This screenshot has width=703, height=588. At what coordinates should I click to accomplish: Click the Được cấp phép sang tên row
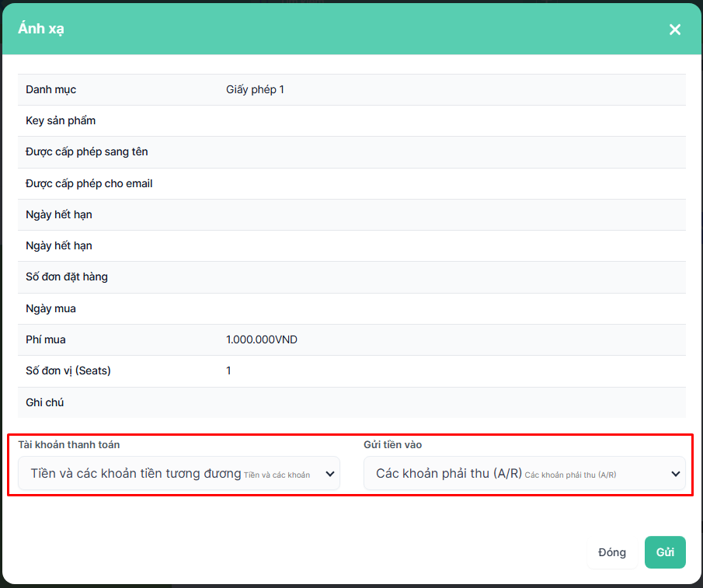(86, 152)
